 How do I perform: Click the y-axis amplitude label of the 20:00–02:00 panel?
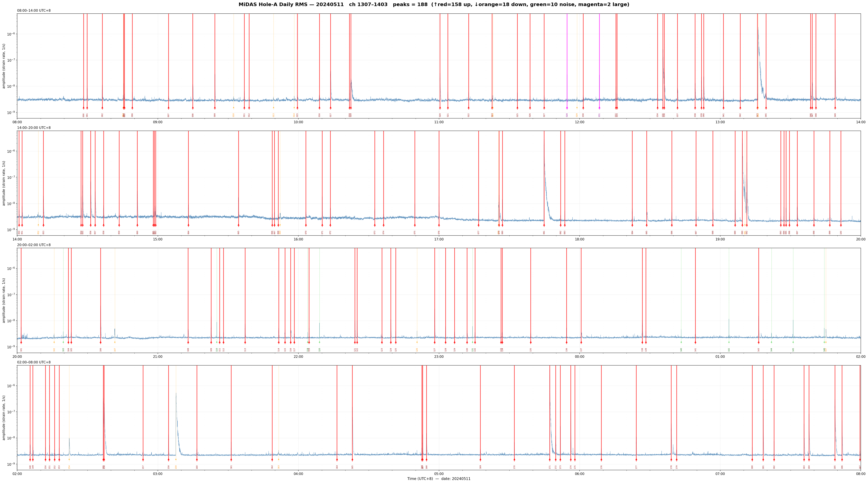[4, 300]
